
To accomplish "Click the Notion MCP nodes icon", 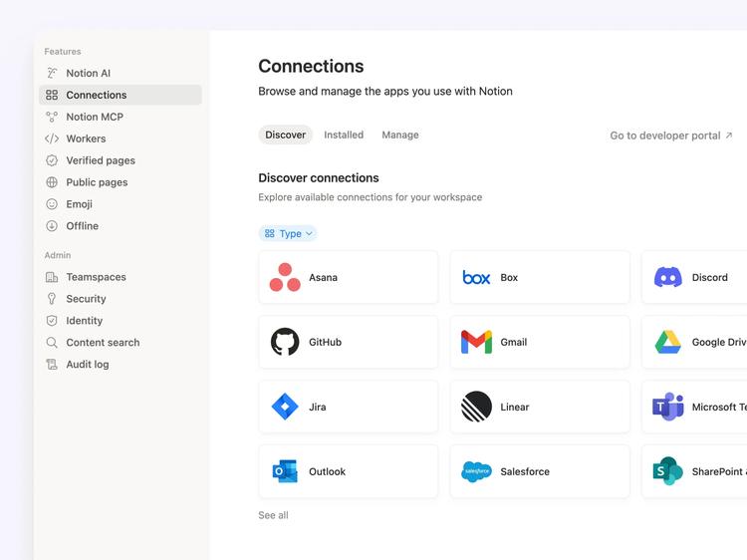I will point(52,117).
